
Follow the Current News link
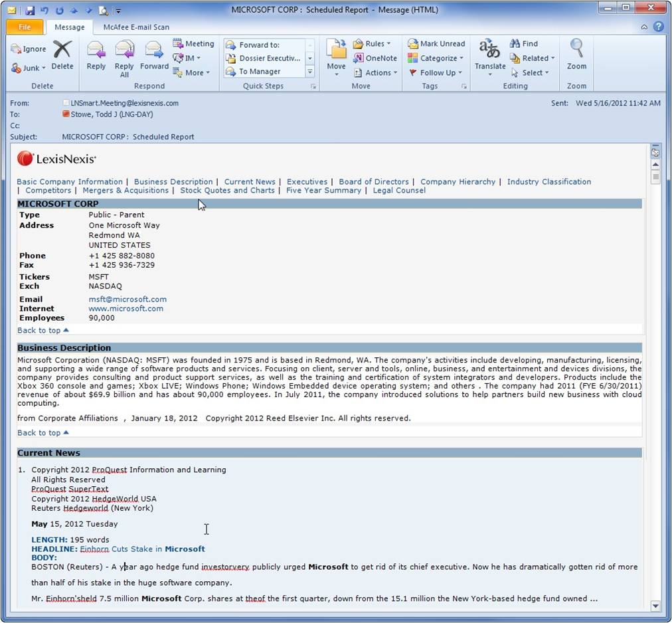point(250,182)
